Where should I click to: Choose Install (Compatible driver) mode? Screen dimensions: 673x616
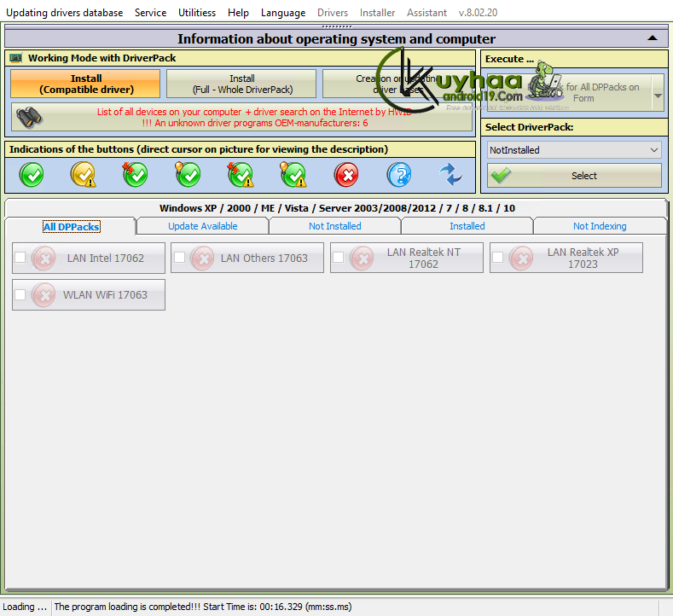click(x=85, y=84)
